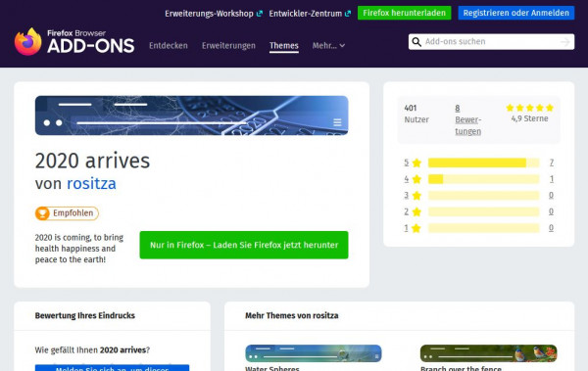Click the magnifier icon in search box

point(416,41)
